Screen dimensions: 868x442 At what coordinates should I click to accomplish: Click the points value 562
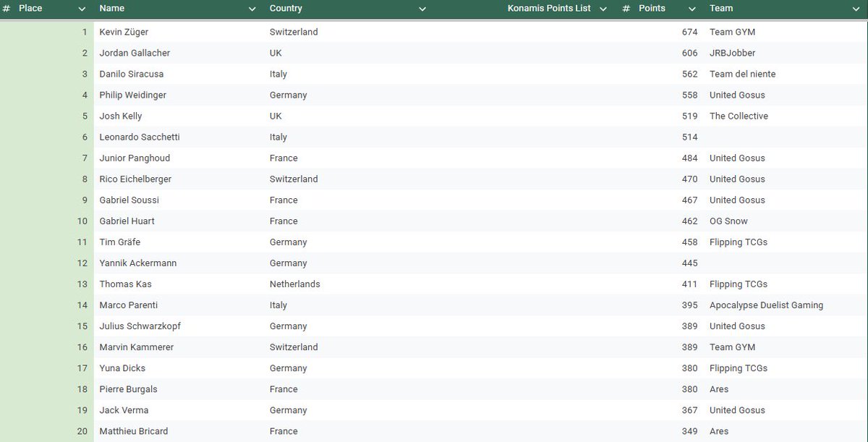click(x=689, y=74)
